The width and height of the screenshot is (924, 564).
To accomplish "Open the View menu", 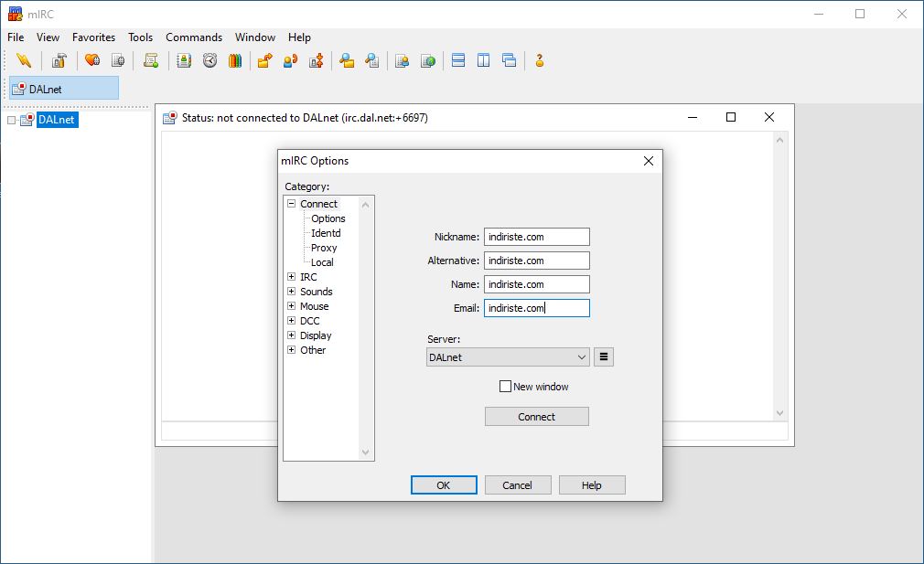I will click(x=48, y=37).
